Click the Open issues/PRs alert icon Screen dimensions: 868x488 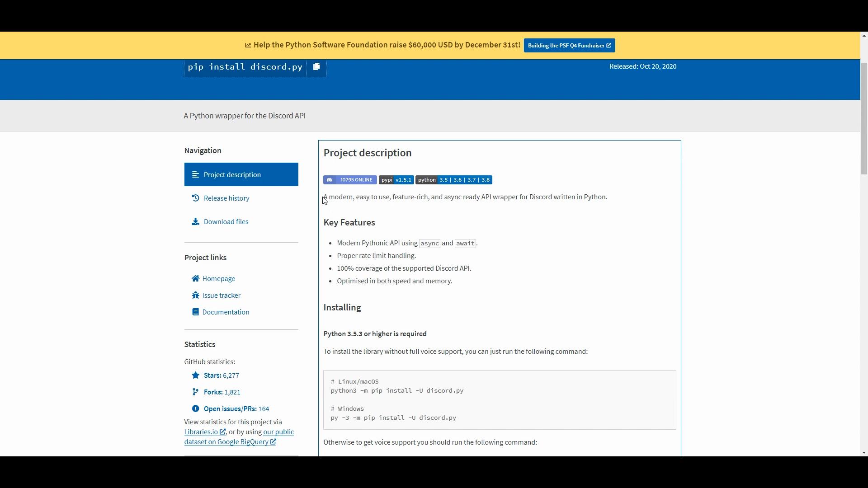point(195,409)
